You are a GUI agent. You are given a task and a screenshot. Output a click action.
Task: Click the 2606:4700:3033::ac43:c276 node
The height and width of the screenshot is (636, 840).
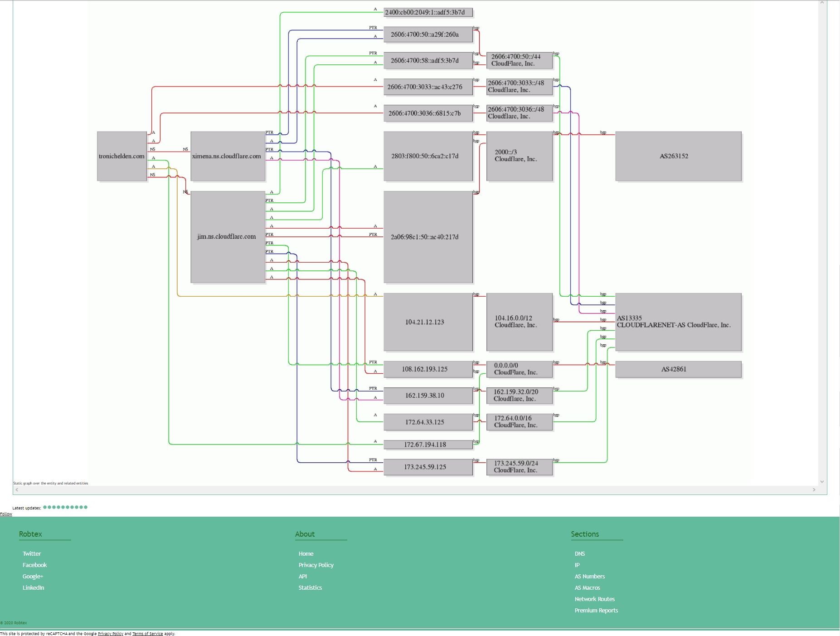[428, 87]
